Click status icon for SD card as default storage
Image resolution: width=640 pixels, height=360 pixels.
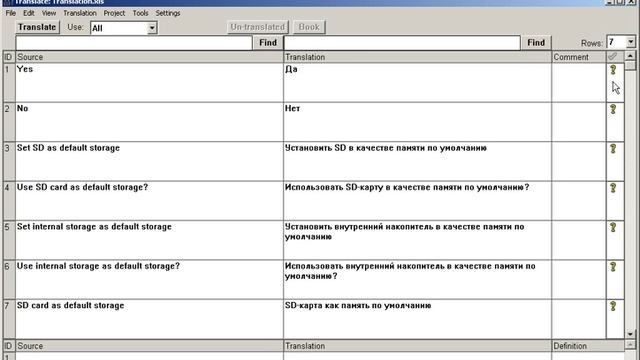tap(613, 306)
